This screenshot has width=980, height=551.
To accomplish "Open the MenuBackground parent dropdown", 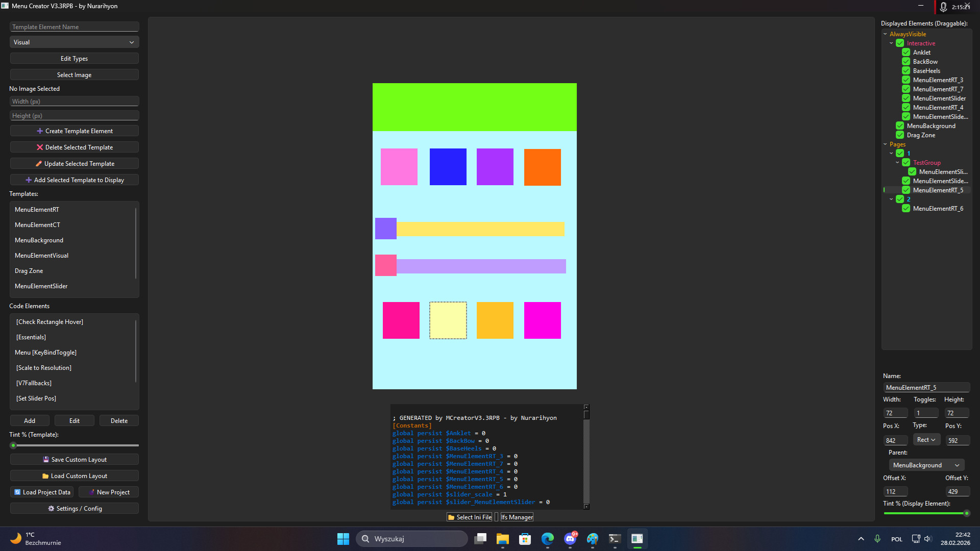I will (x=926, y=465).
